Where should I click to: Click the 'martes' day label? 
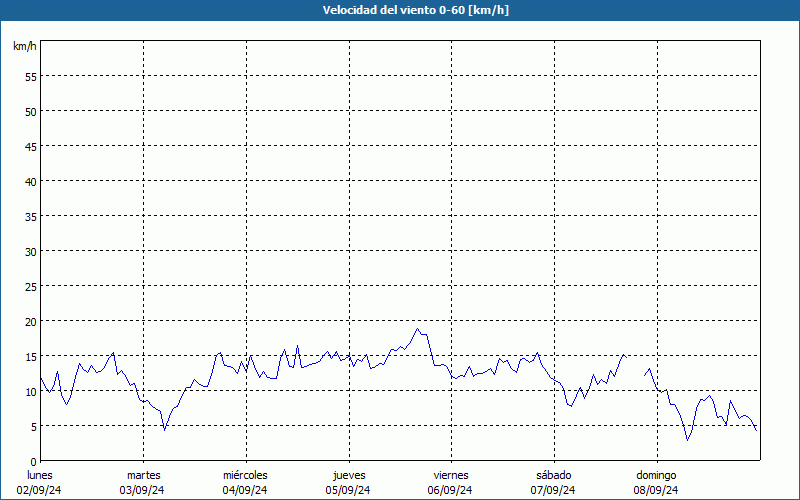coord(144,475)
